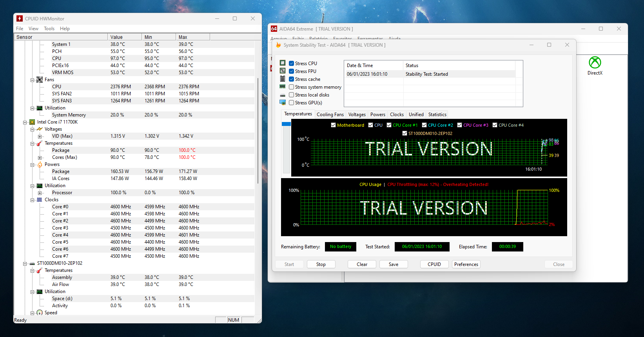
Task: Click the Stress FPU percent icon
Action: [283, 71]
